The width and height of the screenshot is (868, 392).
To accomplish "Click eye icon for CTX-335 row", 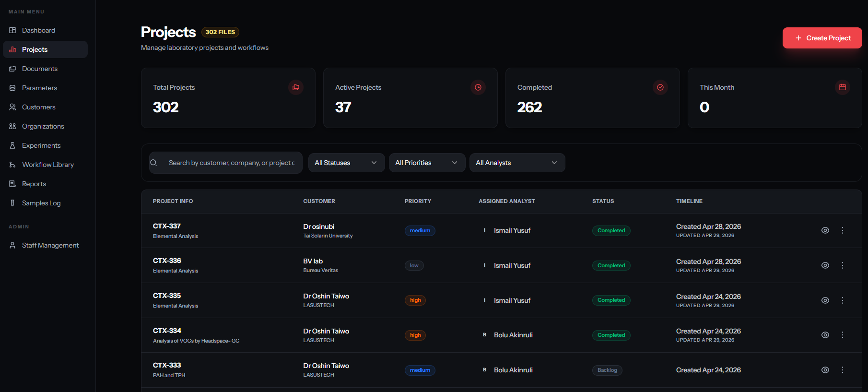I will 825,300.
